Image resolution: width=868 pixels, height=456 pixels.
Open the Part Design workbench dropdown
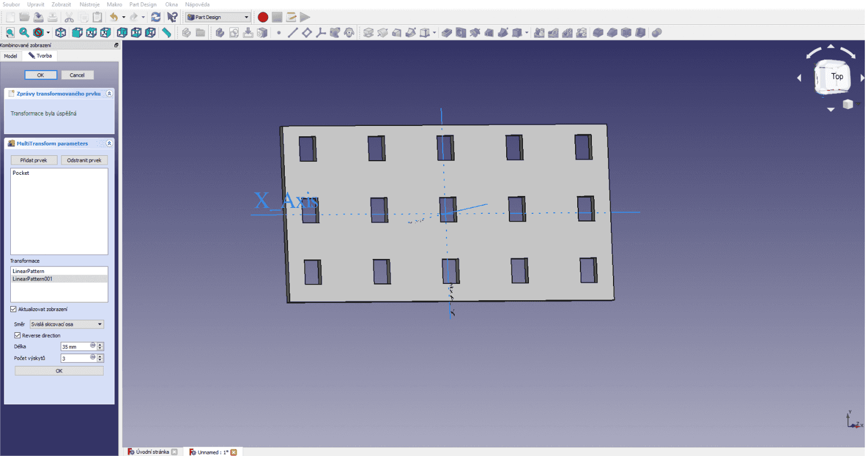click(218, 17)
